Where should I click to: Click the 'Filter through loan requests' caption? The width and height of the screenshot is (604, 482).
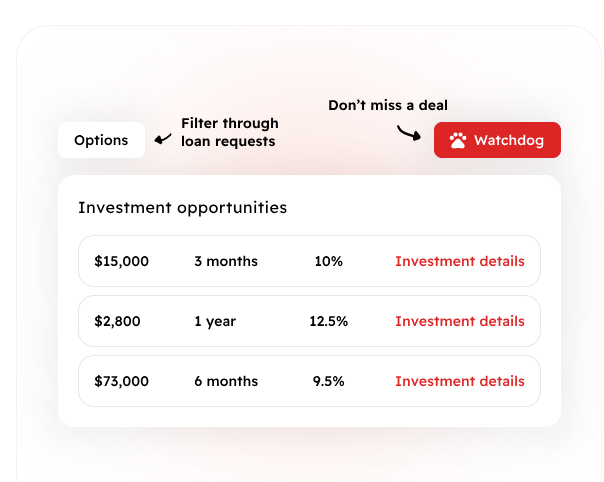pyautogui.click(x=229, y=132)
